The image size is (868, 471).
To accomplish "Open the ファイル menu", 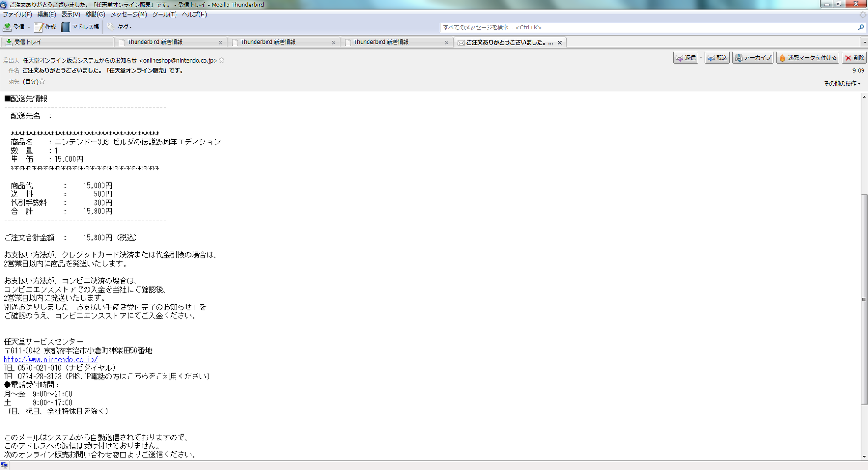I will (x=17, y=14).
